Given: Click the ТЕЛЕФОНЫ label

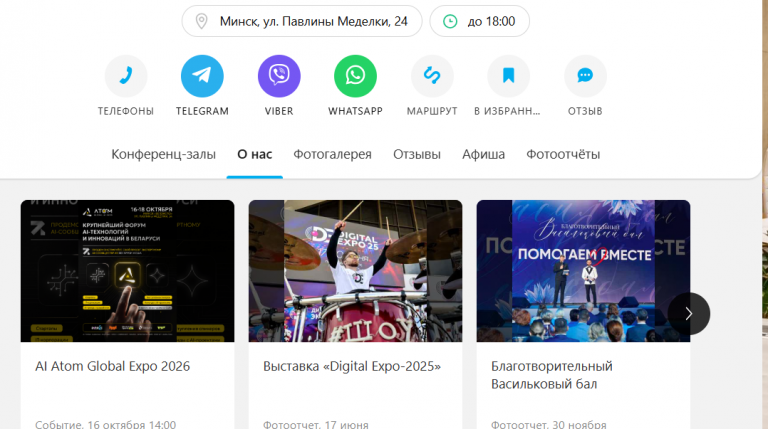Looking at the screenshot, I should pyautogui.click(x=126, y=111).
